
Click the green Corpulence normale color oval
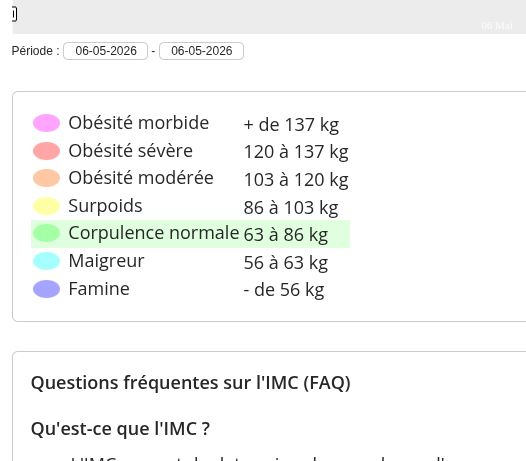(x=46, y=233)
